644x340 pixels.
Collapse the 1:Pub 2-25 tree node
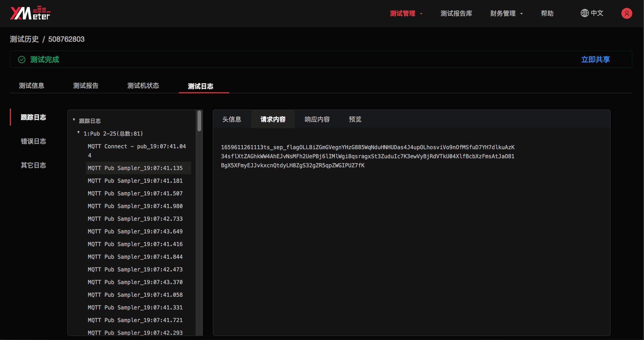point(78,132)
